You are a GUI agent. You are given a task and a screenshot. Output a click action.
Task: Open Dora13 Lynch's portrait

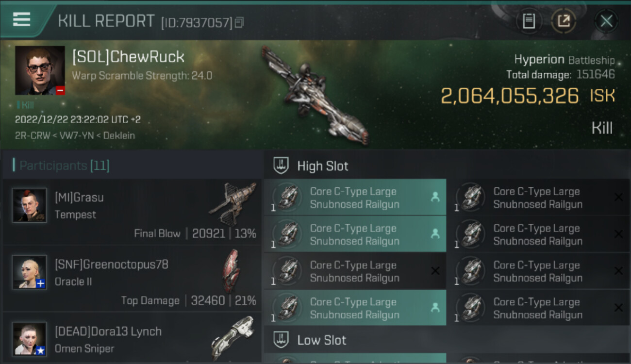pos(30,339)
